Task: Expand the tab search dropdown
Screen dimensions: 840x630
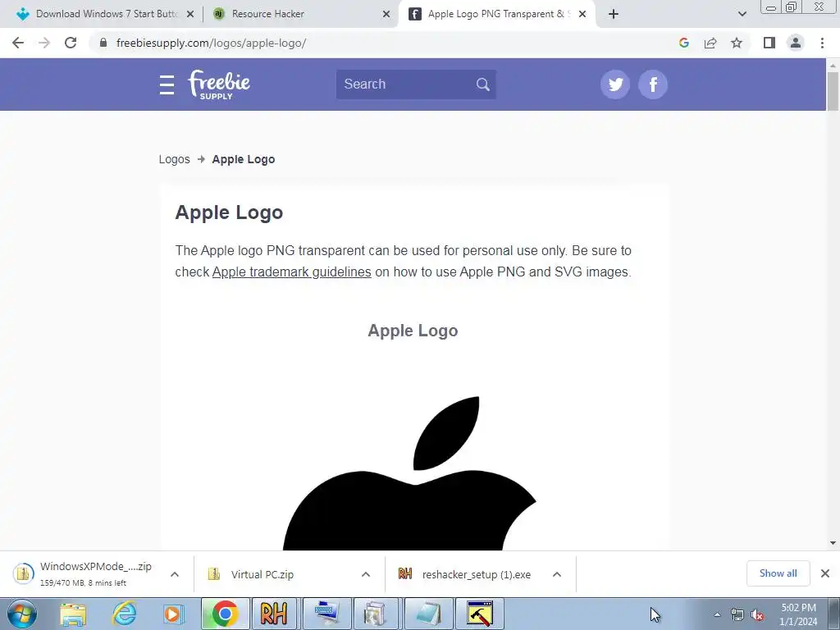Action: click(x=742, y=14)
